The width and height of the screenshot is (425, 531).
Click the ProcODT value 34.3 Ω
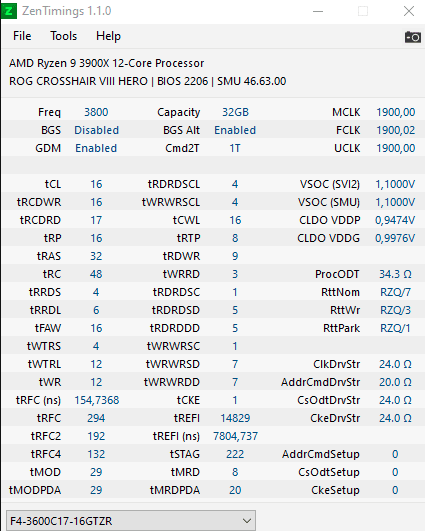pyautogui.click(x=395, y=274)
